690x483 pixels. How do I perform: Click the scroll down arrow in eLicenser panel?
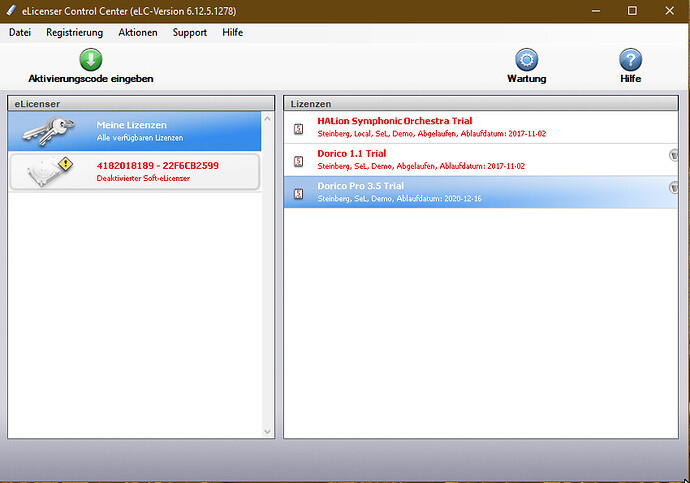tap(267, 432)
